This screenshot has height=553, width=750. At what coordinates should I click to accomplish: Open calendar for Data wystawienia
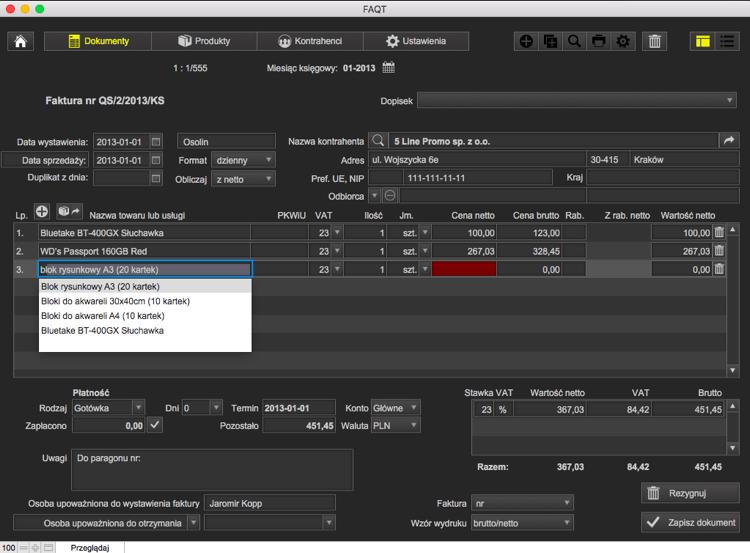156,142
